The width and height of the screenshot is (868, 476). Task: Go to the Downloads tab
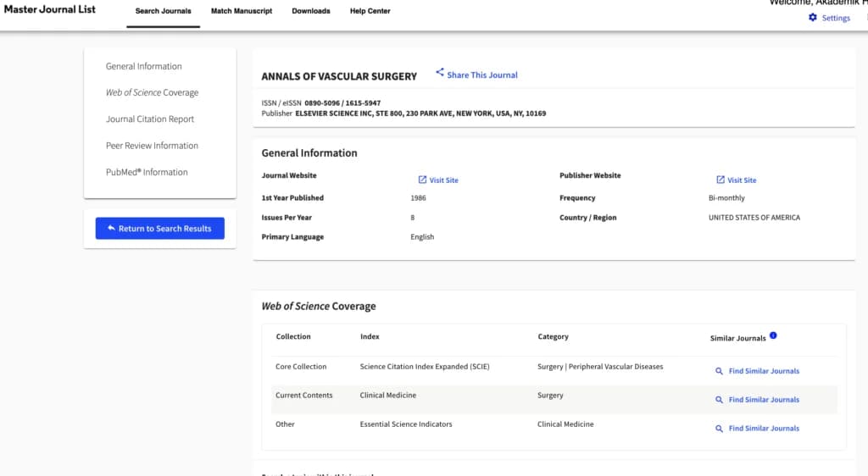coord(311,11)
